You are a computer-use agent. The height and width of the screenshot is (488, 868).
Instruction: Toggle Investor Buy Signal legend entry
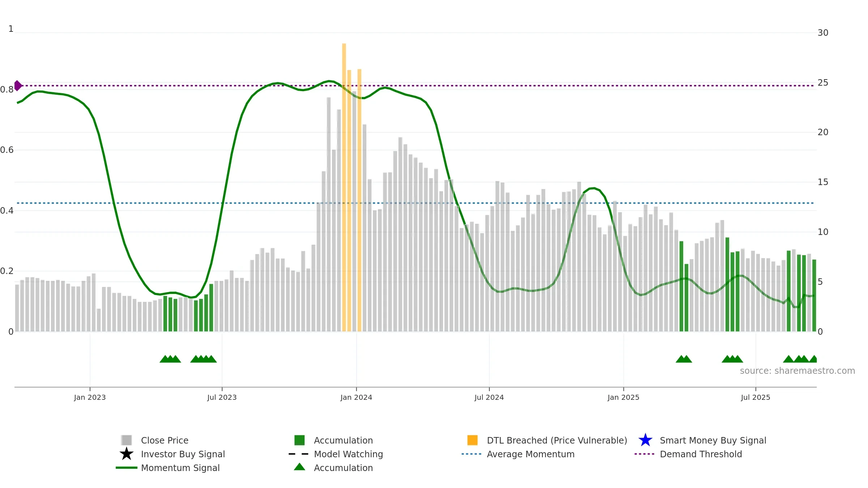172,454
